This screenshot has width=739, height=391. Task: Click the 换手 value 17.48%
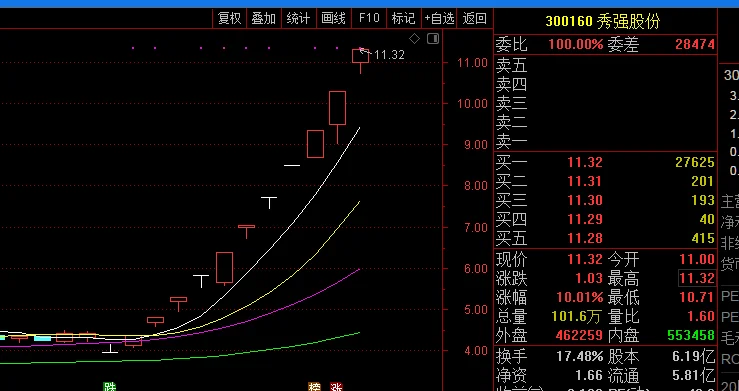580,357
